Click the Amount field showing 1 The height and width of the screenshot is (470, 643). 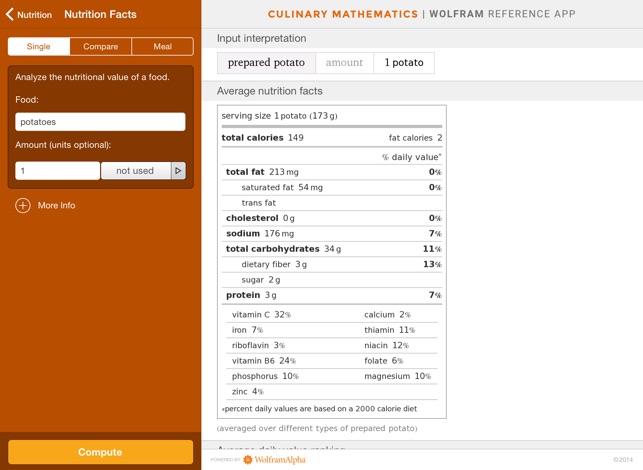click(57, 171)
